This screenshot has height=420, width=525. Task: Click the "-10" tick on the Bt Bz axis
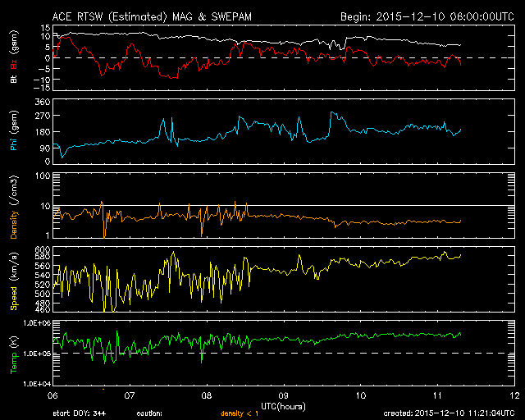42,80
